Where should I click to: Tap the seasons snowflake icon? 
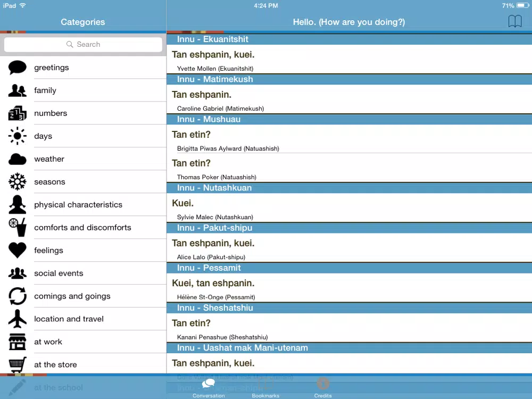click(x=18, y=182)
